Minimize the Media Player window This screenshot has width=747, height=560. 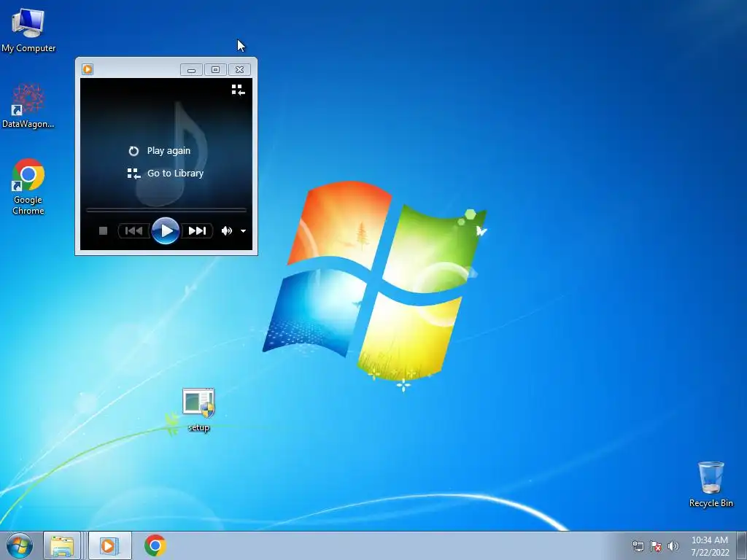pos(192,69)
